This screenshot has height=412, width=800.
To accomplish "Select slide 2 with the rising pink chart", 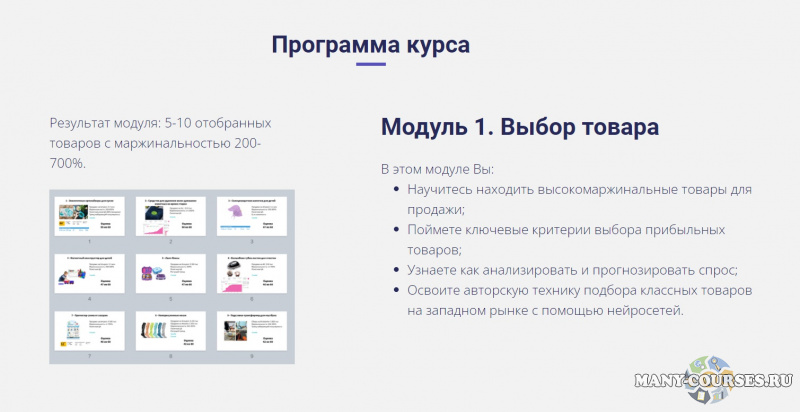I will click(x=170, y=215).
